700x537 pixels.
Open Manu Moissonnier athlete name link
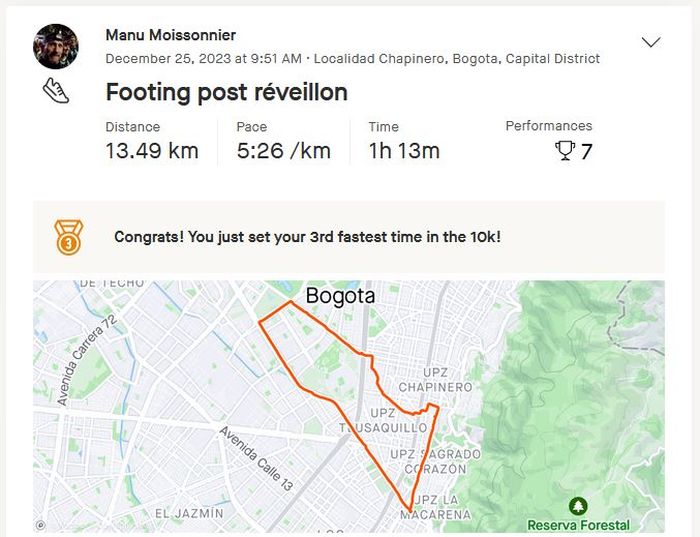pos(170,35)
